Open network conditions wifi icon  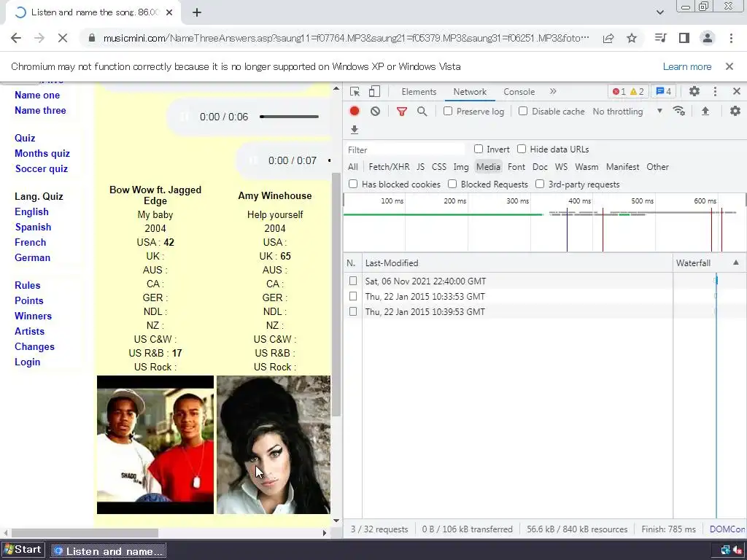coord(679,111)
